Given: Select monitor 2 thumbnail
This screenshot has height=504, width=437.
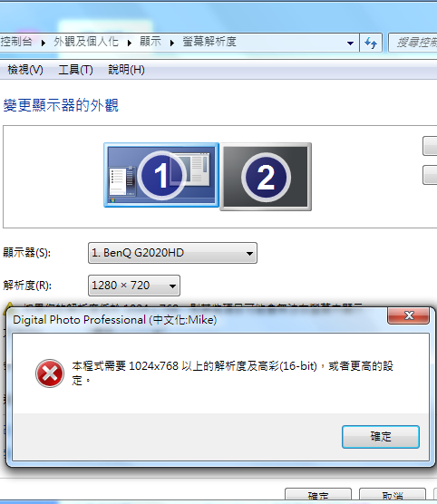Looking at the screenshot, I should tap(266, 177).
